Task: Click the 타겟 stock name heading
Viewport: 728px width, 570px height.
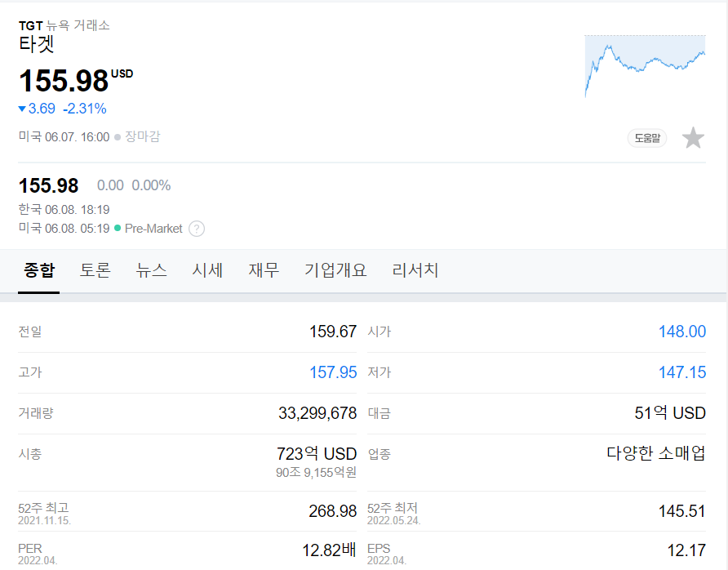Action: click(x=36, y=44)
